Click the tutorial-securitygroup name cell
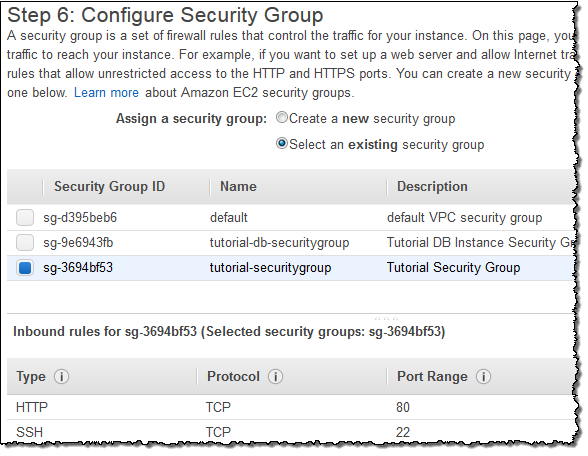 [270, 268]
